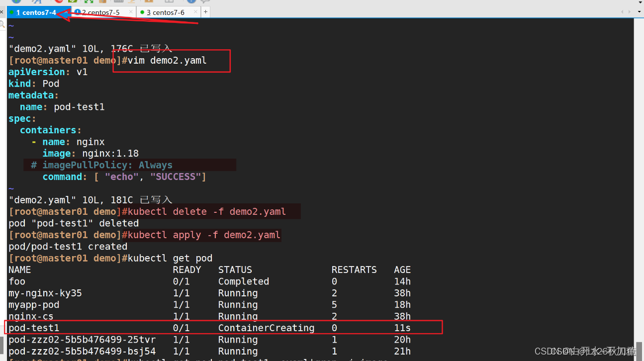Image resolution: width=644 pixels, height=361 pixels.
Task: Click the AGE column header
Action: (x=403, y=270)
